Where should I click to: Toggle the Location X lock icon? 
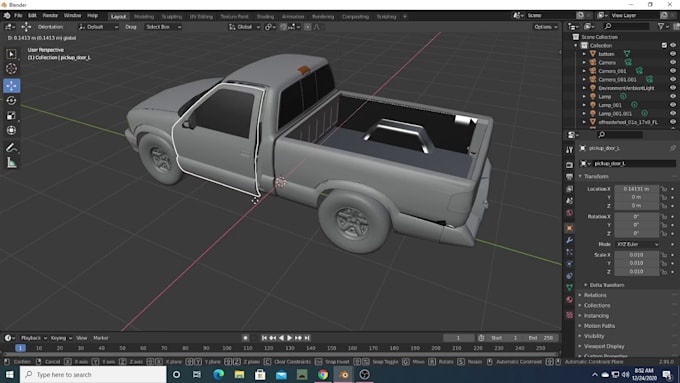(664, 189)
